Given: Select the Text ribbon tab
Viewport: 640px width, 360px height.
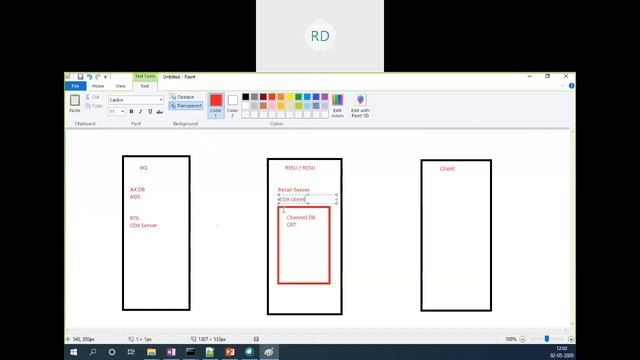Looking at the screenshot, I should (145, 86).
